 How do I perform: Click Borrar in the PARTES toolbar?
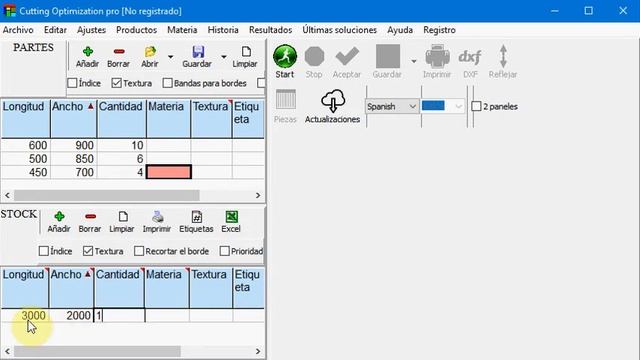118,57
